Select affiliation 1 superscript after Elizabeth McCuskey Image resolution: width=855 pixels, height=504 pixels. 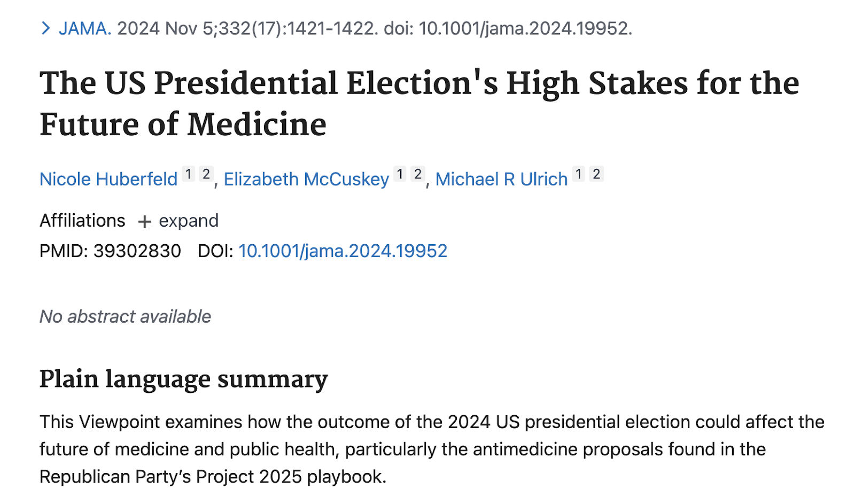pos(400,174)
